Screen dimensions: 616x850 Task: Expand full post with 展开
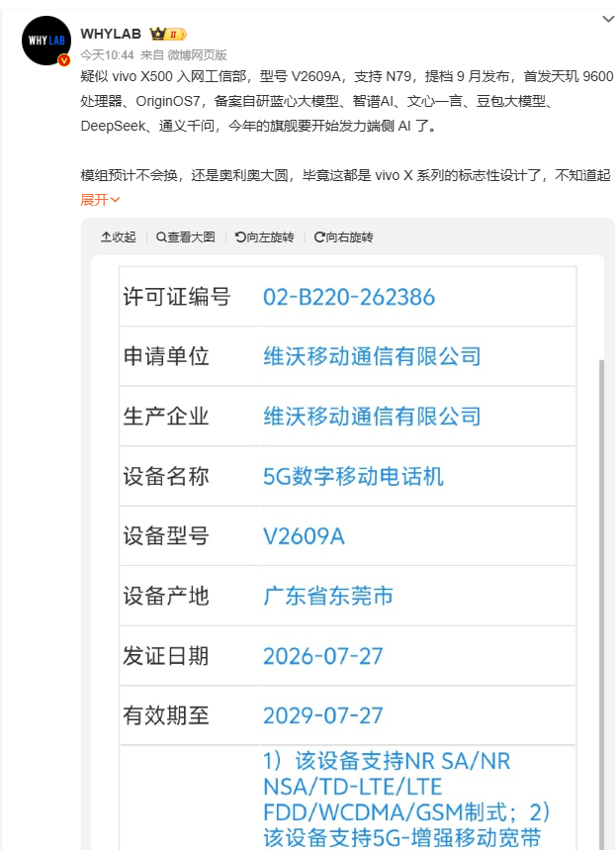[100, 200]
